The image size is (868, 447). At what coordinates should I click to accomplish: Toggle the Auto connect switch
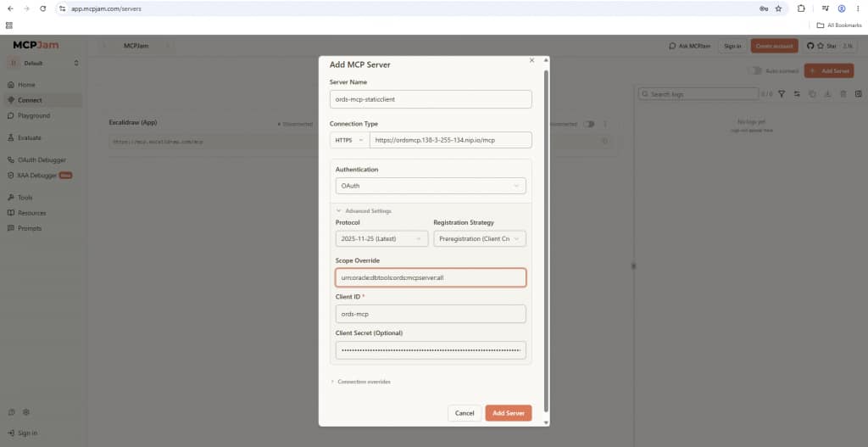[x=754, y=71]
